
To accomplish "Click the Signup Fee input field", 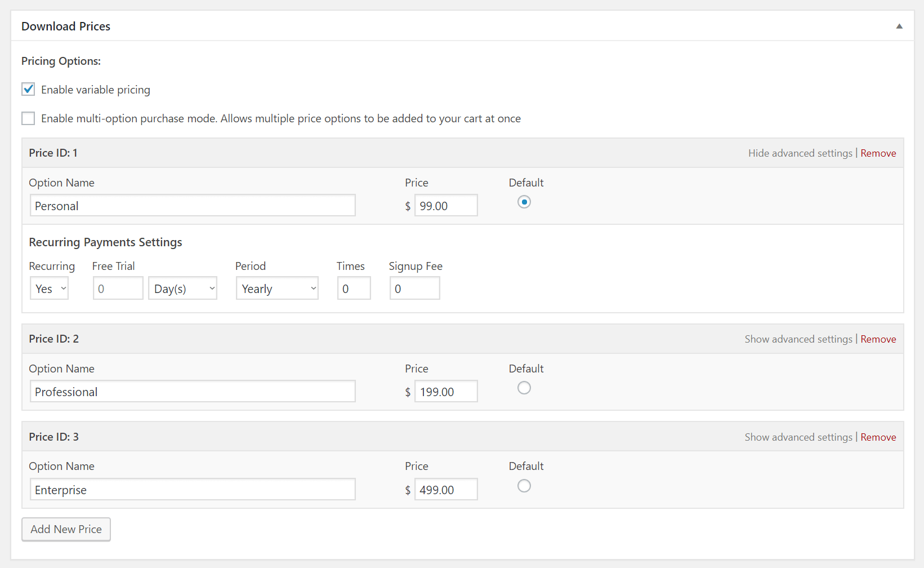I will click(414, 289).
